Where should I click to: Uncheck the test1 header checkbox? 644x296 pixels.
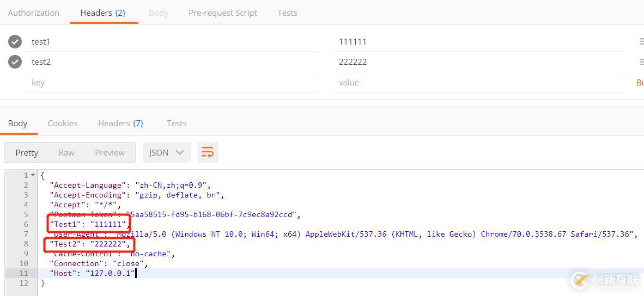(x=15, y=41)
